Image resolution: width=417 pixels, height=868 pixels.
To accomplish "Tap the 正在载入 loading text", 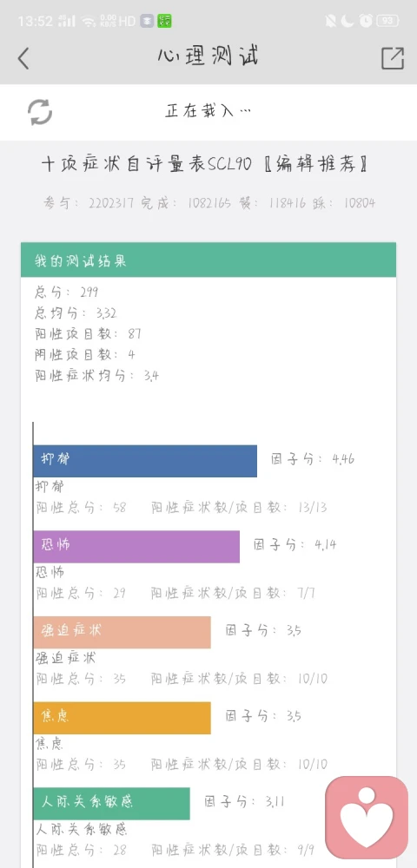I will (x=208, y=111).
